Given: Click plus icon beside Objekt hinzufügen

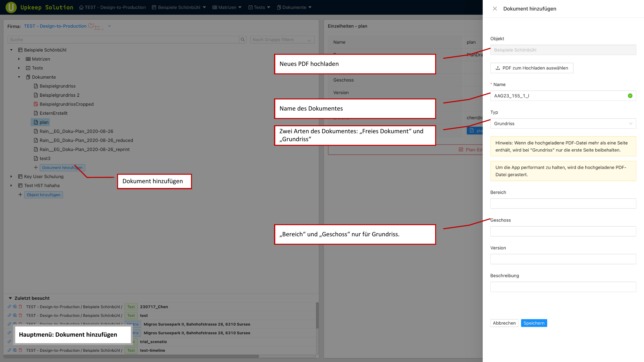Looking at the screenshot, I should coord(20,195).
